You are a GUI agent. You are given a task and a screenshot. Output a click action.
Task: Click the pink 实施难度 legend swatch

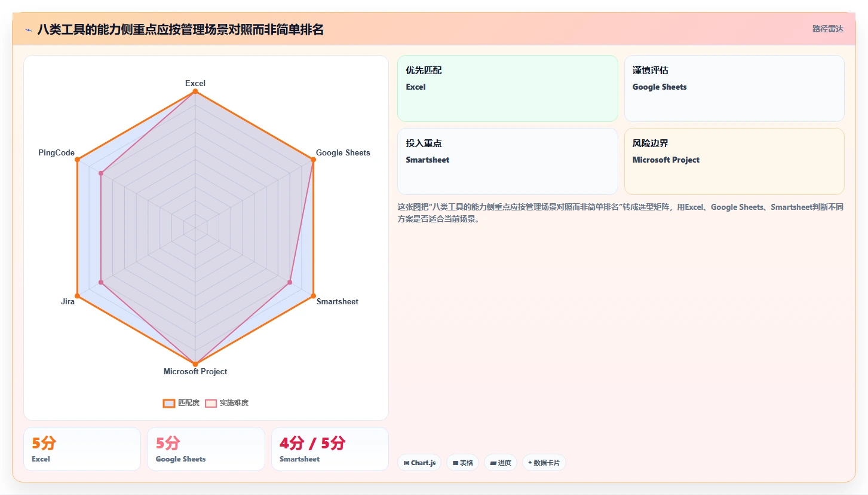(x=211, y=403)
